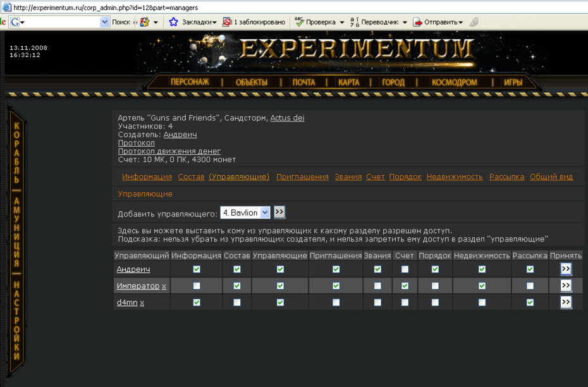Screen dimensions: 588x387
Task: Open the 4. Bavlion manager dropdown
Action: tap(245, 212)
